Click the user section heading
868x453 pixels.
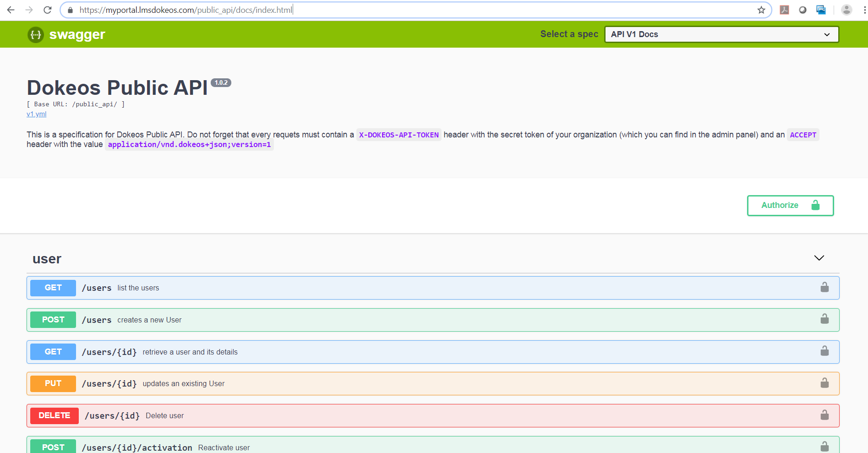[x=47, y=259]
